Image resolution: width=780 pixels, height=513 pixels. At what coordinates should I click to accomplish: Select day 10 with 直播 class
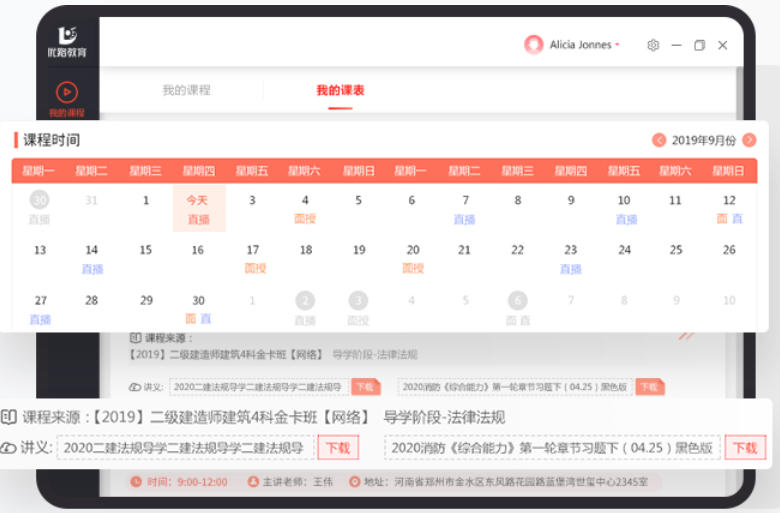(625, 209)
